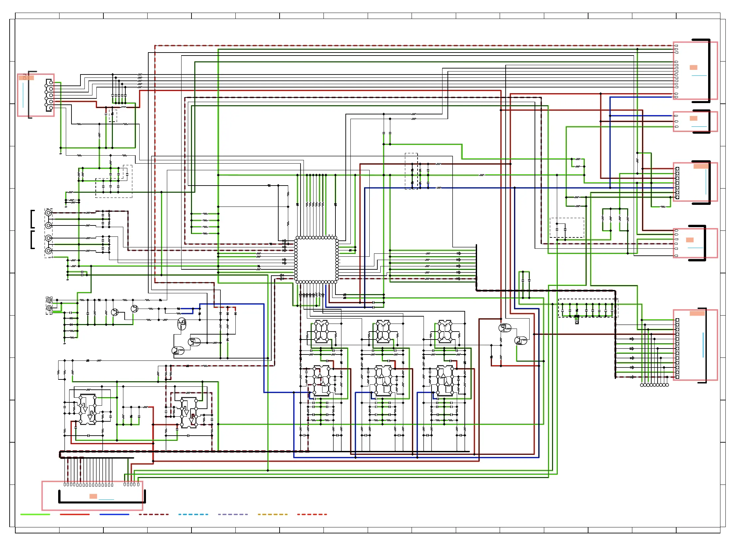Select the pink connector with six pins
This screenshot has height=560, width=754.
(695, 243)
